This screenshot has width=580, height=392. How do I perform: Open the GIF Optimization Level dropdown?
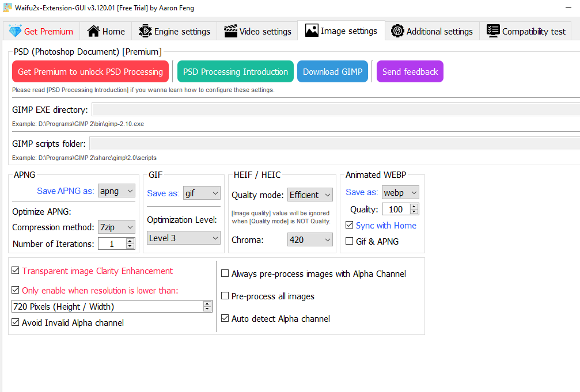(184, 238)
